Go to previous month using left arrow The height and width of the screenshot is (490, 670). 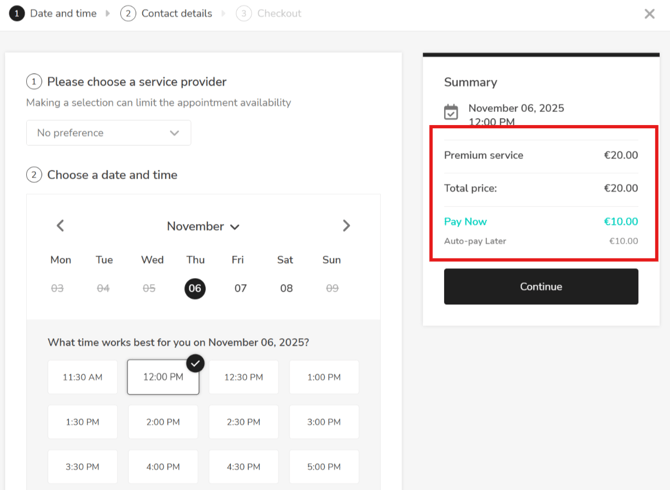point(60,226)
